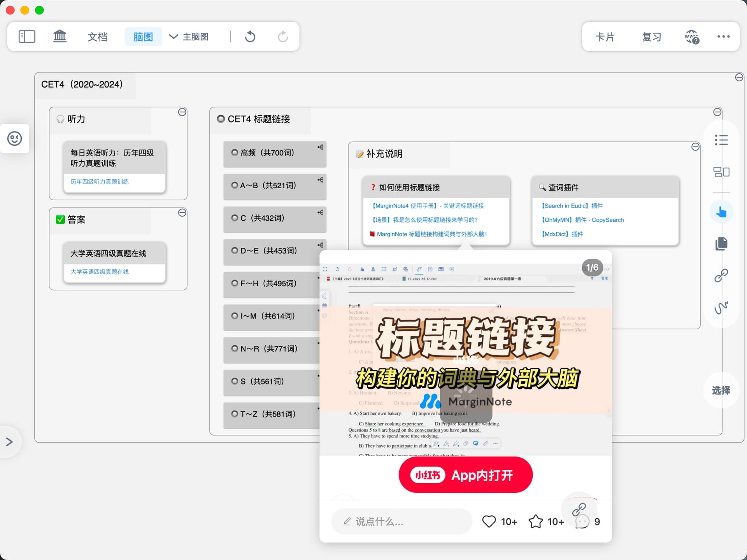Open 【MdxDict】插件 link

click(x=562, y=234)
